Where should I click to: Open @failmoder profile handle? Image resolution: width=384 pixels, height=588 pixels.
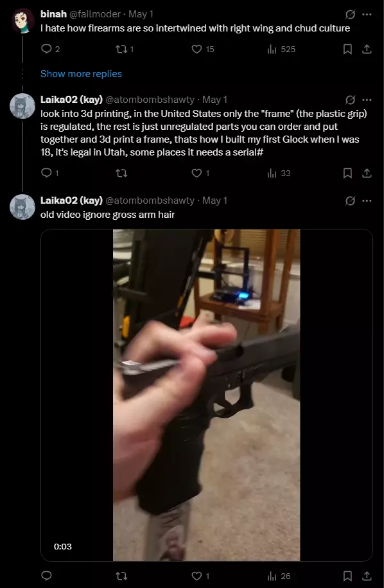click(x=95, y=14)
